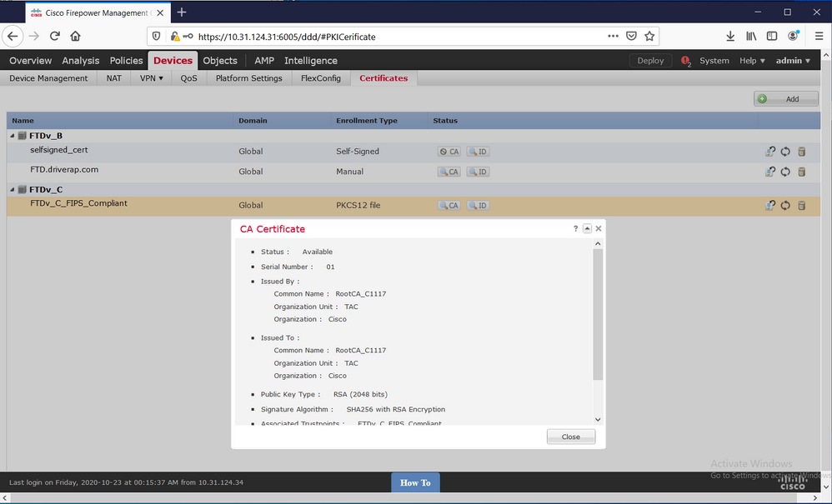
Task: Open the Objects tab
Action: coord(220,61)
